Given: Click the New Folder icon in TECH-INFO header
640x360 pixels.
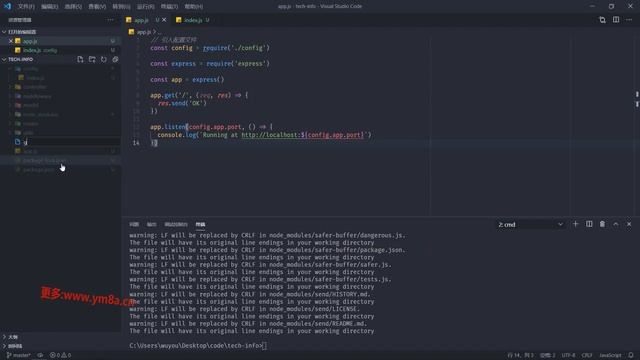Looking at the screenshot, I should [92, 60].
